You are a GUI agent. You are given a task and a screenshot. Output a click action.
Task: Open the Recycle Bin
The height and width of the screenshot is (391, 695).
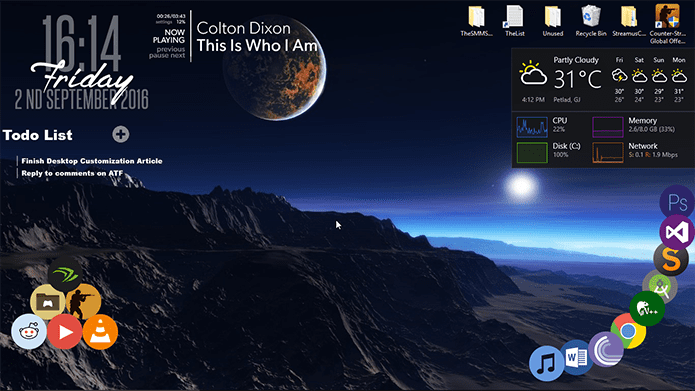tap(591, 21)
